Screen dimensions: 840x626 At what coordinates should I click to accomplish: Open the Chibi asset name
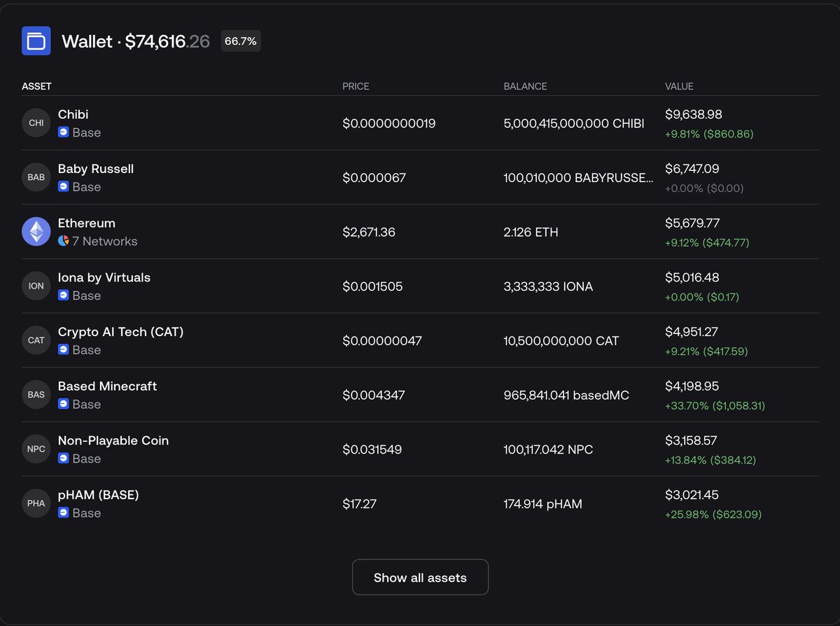click(x=73, y=114)
